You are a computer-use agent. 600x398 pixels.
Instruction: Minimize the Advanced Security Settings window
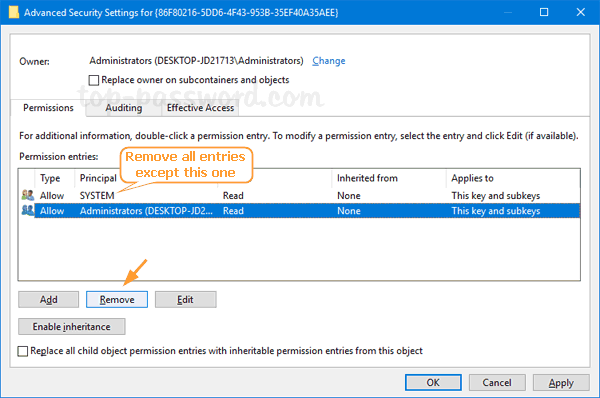point(508,12)
